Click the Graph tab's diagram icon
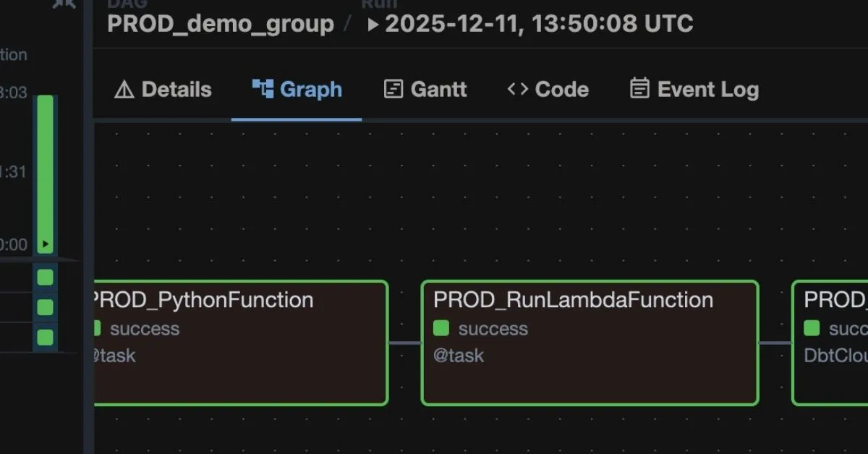The width and height of the screenshot is (868, 454). point(263,89)
